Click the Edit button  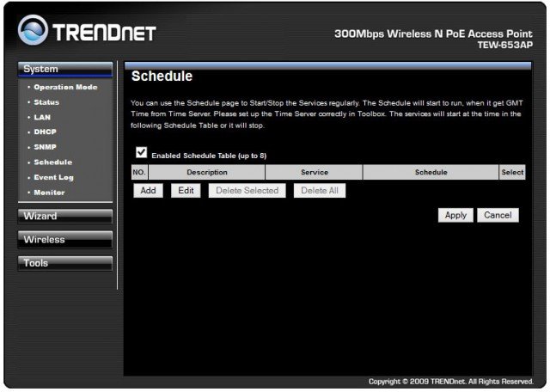click(185, 191)
